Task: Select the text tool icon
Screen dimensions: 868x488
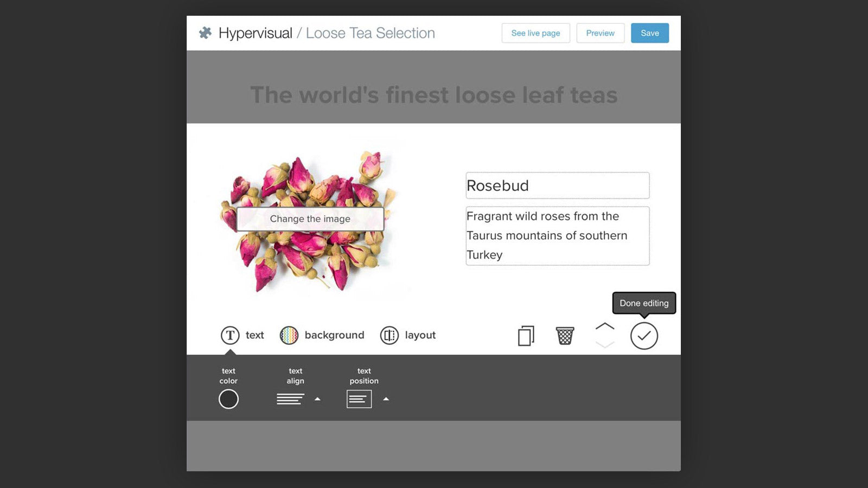Action: point(230,335)
